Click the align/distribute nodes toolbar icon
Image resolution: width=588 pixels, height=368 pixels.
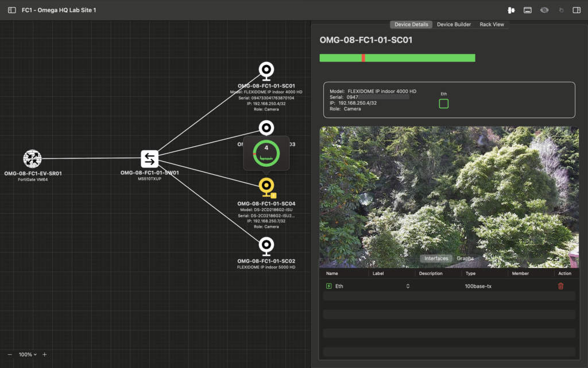tap(510, 10)
